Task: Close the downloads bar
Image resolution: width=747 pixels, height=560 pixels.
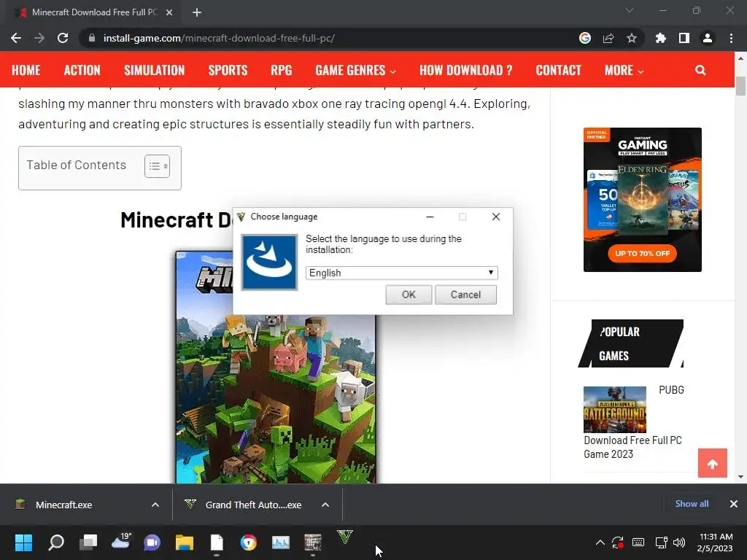Action: coord(734,504)
